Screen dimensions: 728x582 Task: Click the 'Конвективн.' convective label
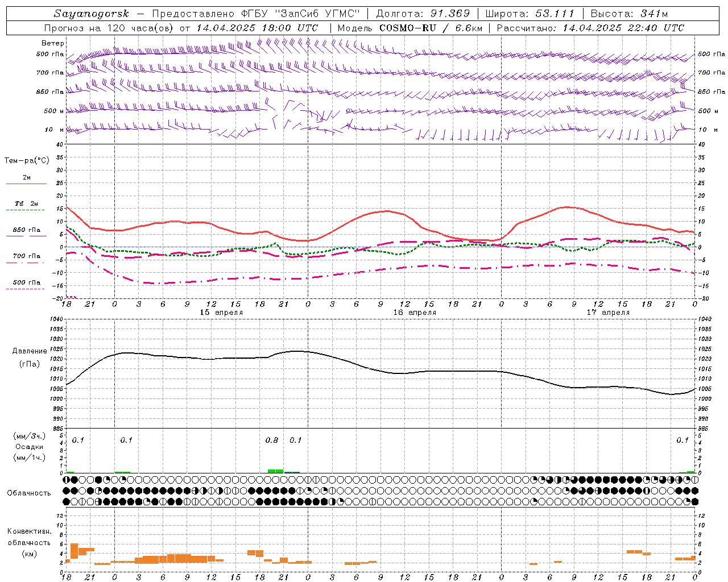click(x=29, y=531)
